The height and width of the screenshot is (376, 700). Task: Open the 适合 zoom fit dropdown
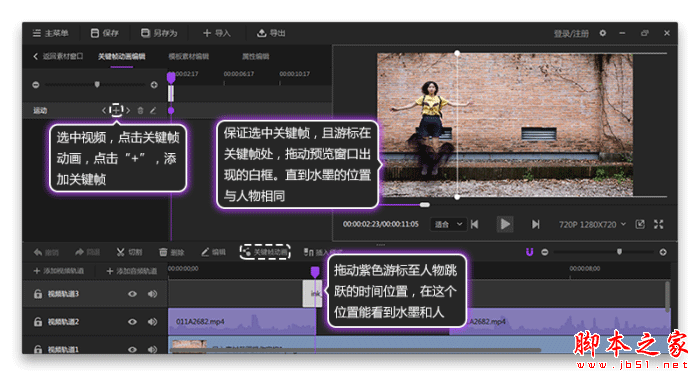[448, 224]
